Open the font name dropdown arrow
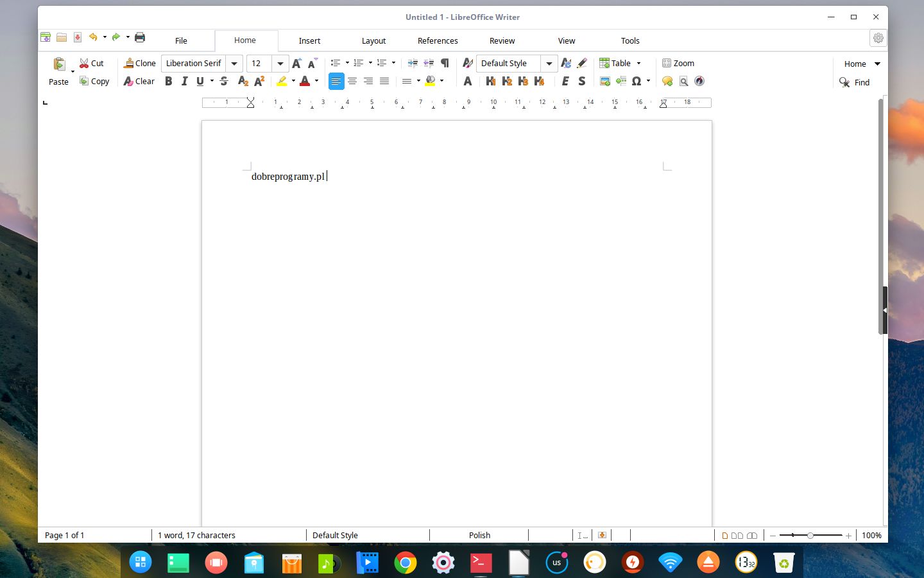The height and width of the screenshot is (578, 924). 234,64
